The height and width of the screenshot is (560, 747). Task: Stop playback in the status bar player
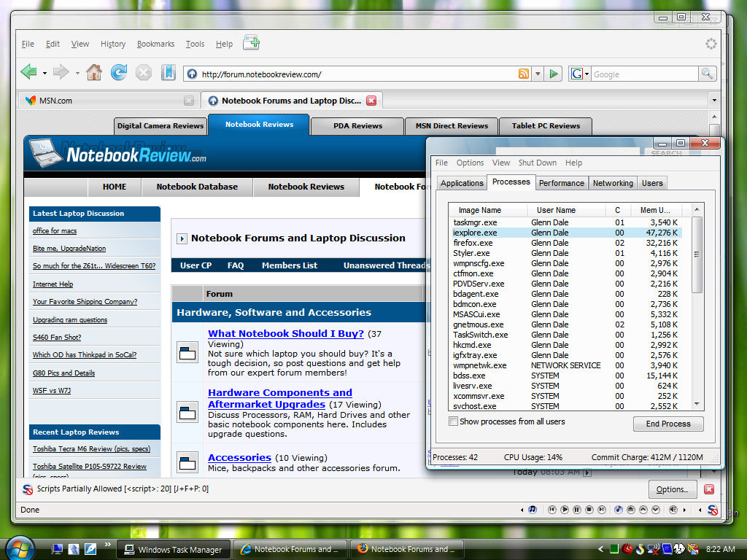pyautogui.click(x=589, y=510)
